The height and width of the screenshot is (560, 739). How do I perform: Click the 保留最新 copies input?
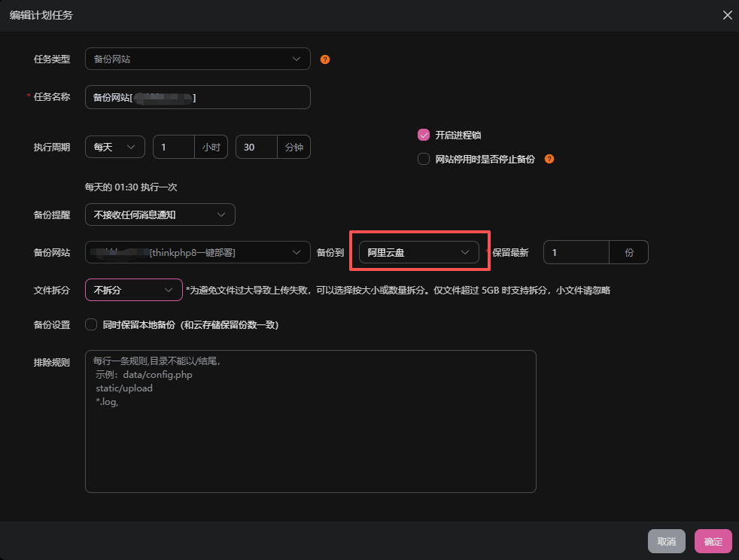point(576,252)
